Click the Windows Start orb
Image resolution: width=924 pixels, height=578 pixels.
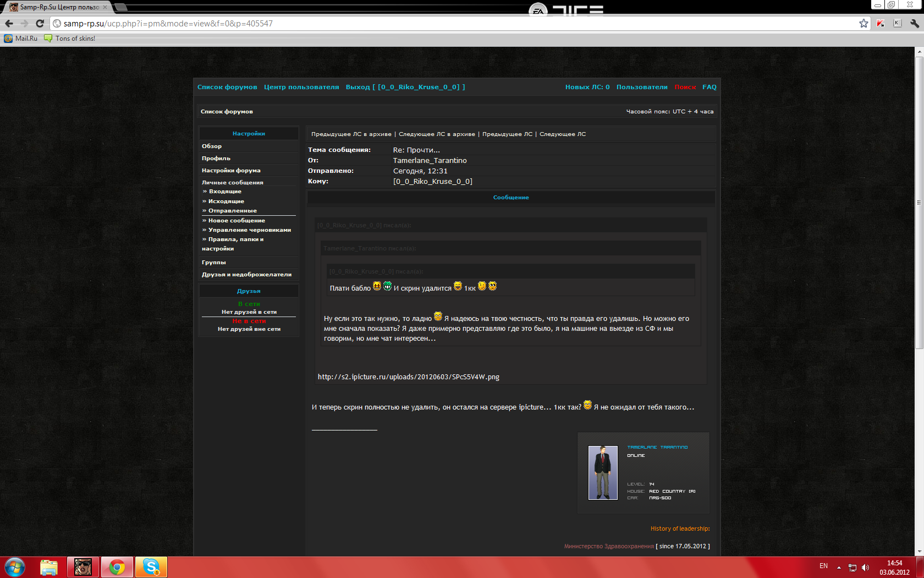pos(15,566)
